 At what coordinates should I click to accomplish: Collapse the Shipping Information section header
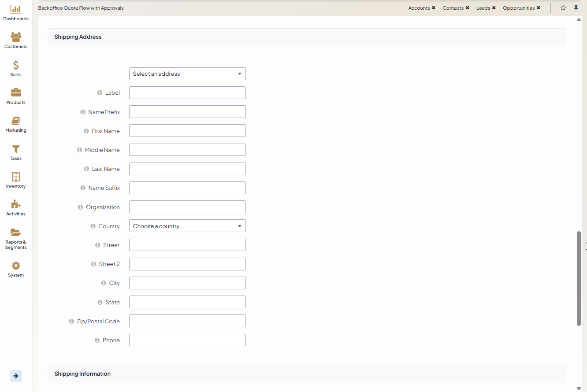point(307,374)
